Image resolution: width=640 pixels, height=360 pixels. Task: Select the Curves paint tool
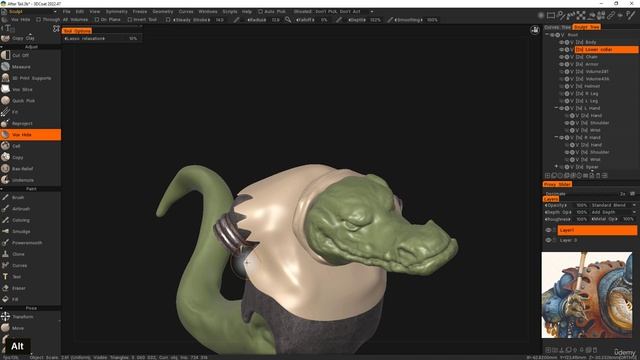[x=31, y=265]
